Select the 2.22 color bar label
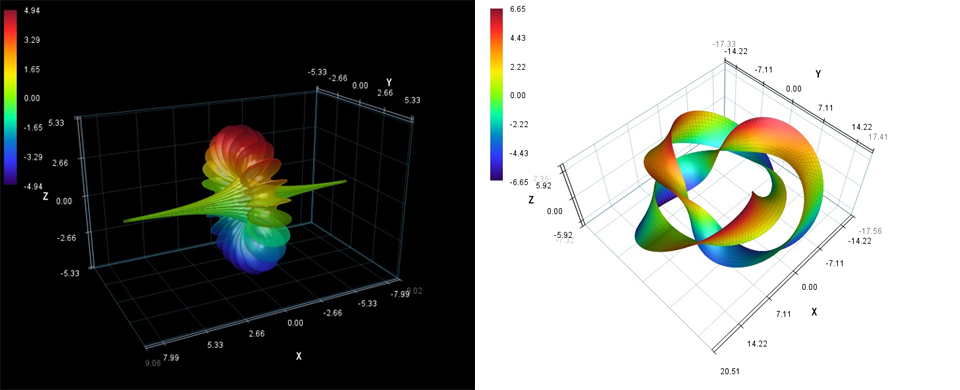The height and width of the screenshot is (390, 960). coord(517,67)
